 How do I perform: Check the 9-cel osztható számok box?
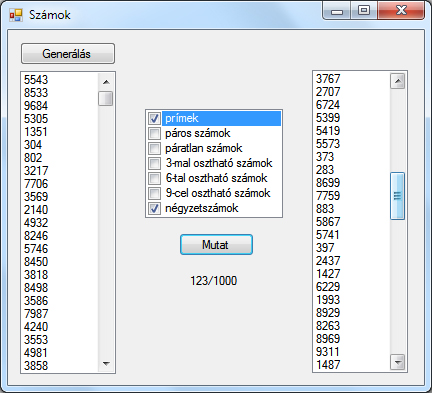[x=154, y=193]
